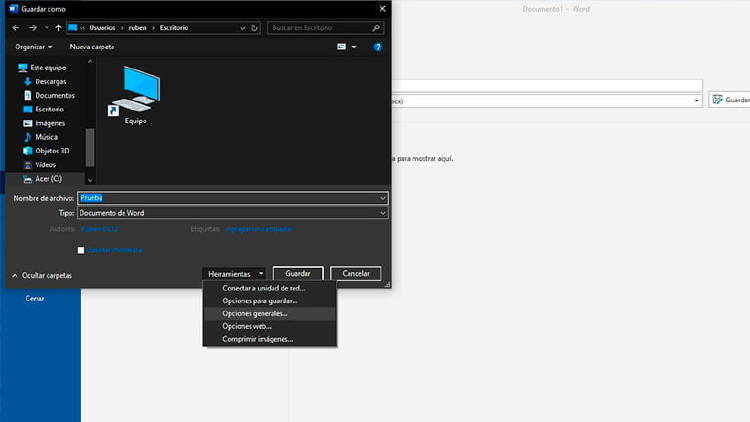Image resolution: width=750 pixels, height=422 pixels.
Task: Open the Música folder in sidebar
Action: click(x=46, y=137)
